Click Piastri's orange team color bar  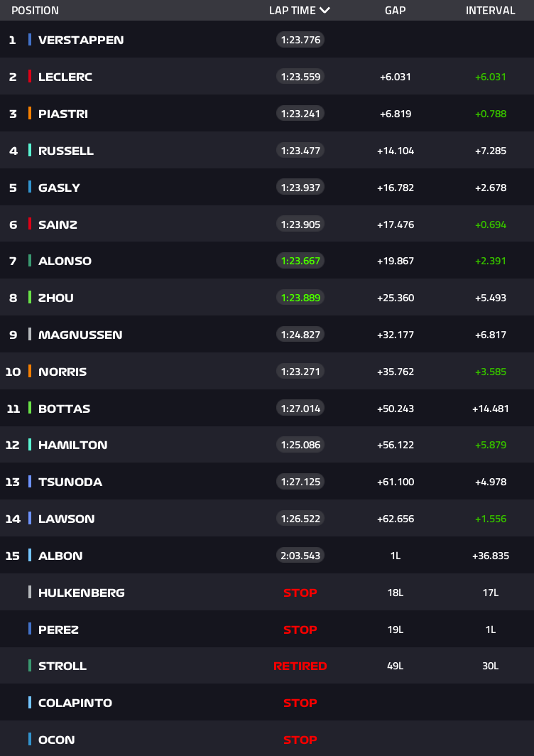30,113
